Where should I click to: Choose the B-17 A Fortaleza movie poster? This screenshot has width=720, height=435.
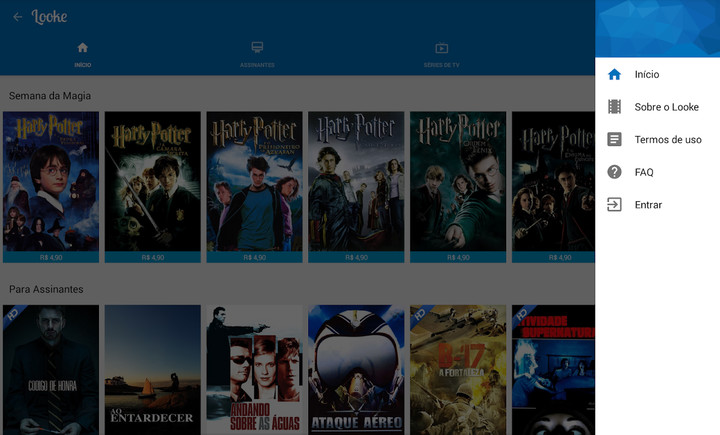tap(459, 370)
